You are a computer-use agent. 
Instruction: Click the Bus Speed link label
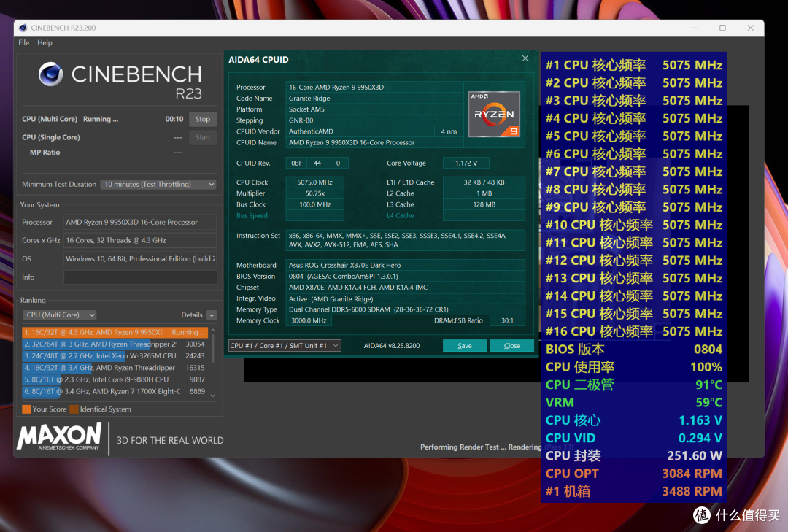tap(252, 216)
